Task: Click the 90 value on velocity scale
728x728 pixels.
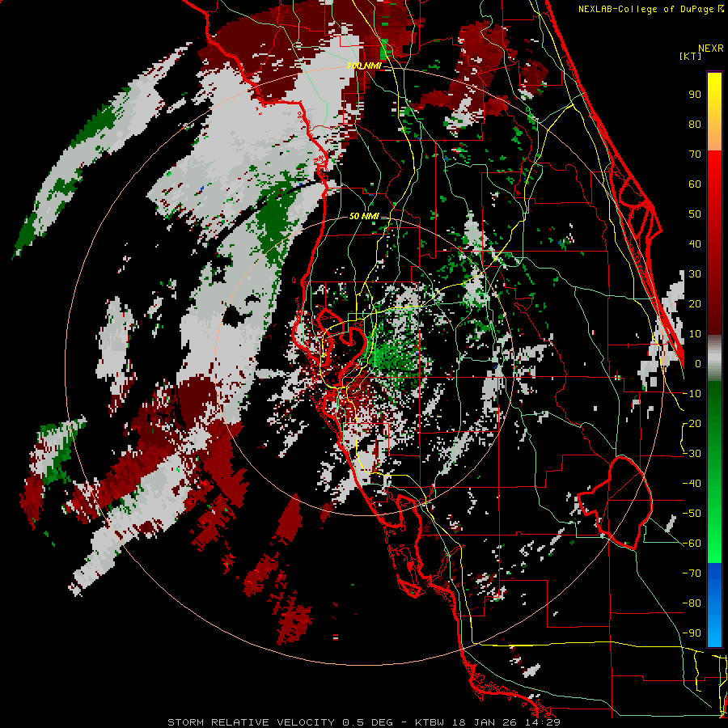Action: coord(695,95)
